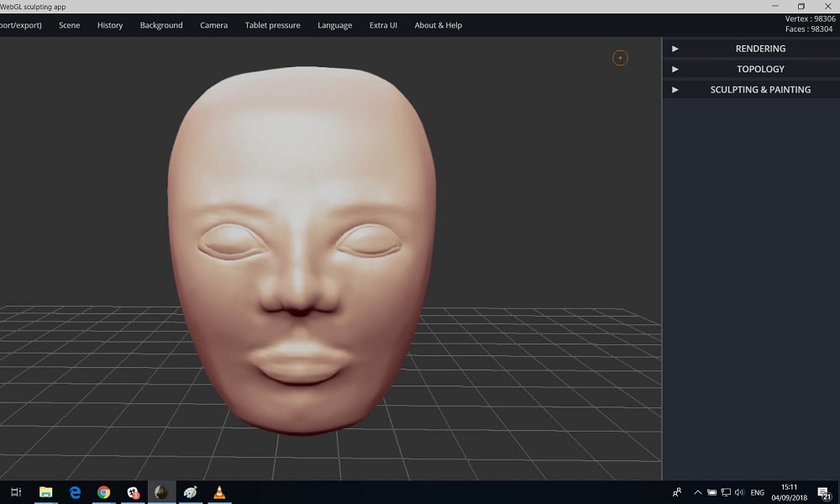Click the ENG language indicator

click(757, 492)
